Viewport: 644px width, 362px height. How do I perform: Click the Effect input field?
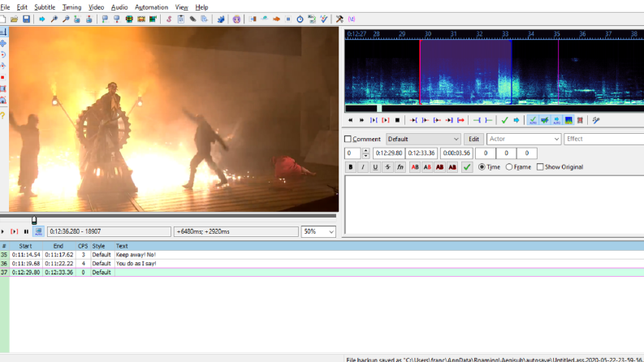603,139
